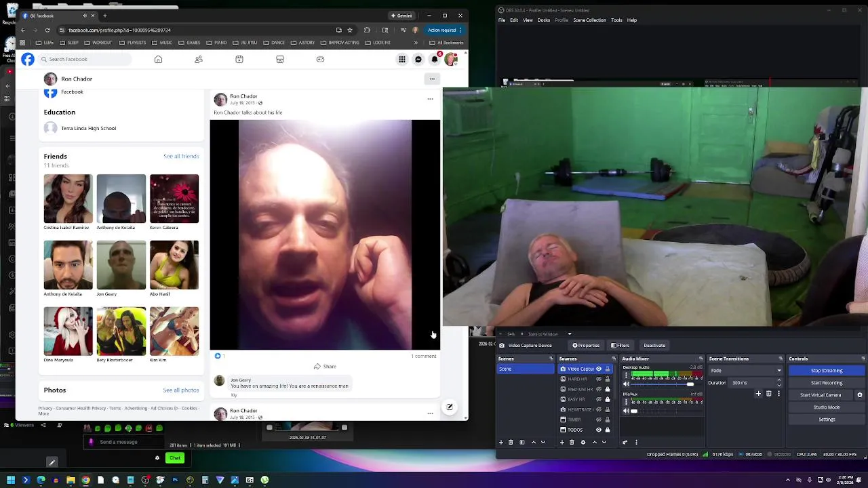Screen dimensions: 868x488
Task: Open Mic/Aux options menu dots
Action: point(626,402)
